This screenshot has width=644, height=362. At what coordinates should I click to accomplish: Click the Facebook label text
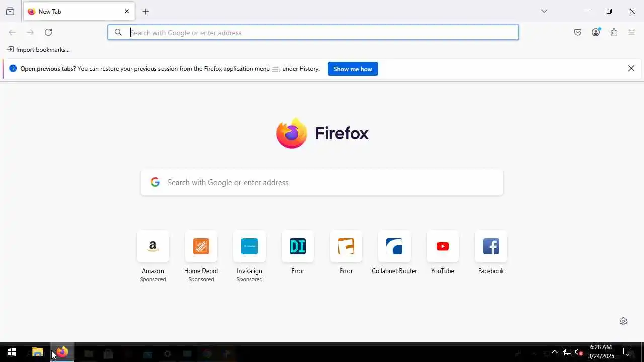[491, 270]
